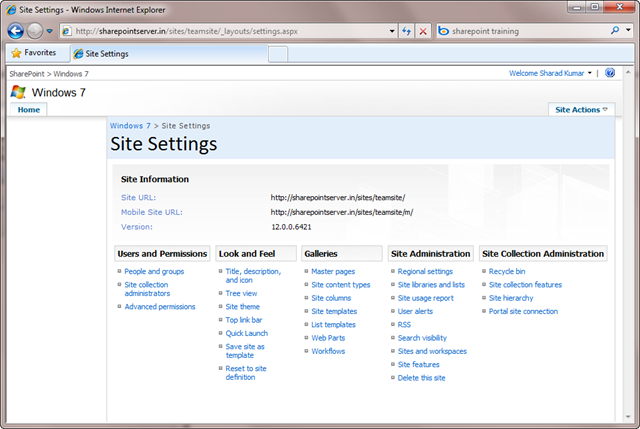Click Reset to site definition
Image resolution: width=640 pixels, height=429 pixels.
(x=246, y=373)
